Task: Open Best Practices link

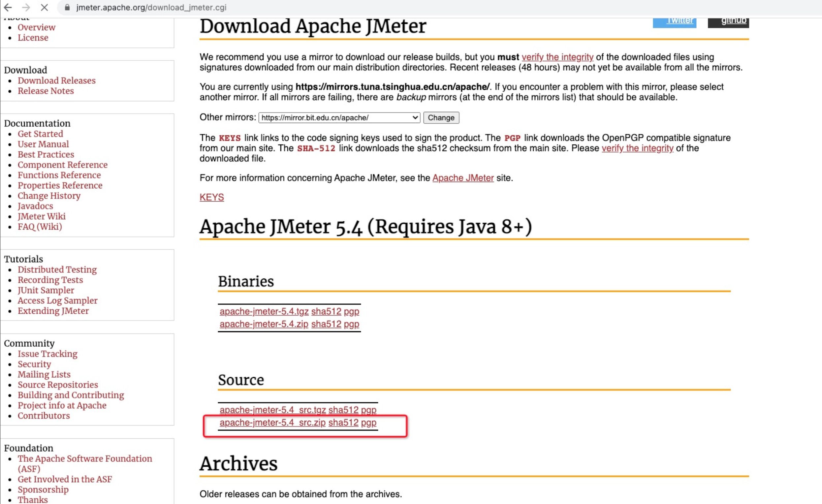Action: tap(46, 155)
